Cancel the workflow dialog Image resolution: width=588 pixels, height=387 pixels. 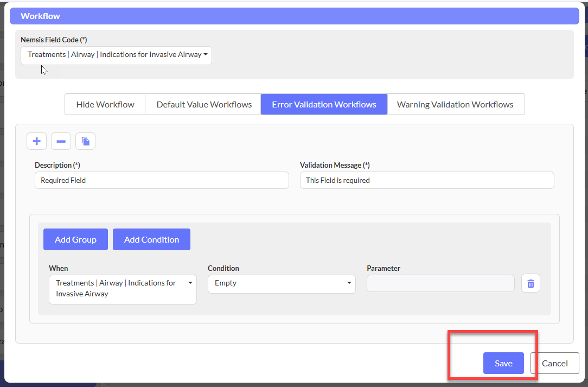[x=554, y=363]
